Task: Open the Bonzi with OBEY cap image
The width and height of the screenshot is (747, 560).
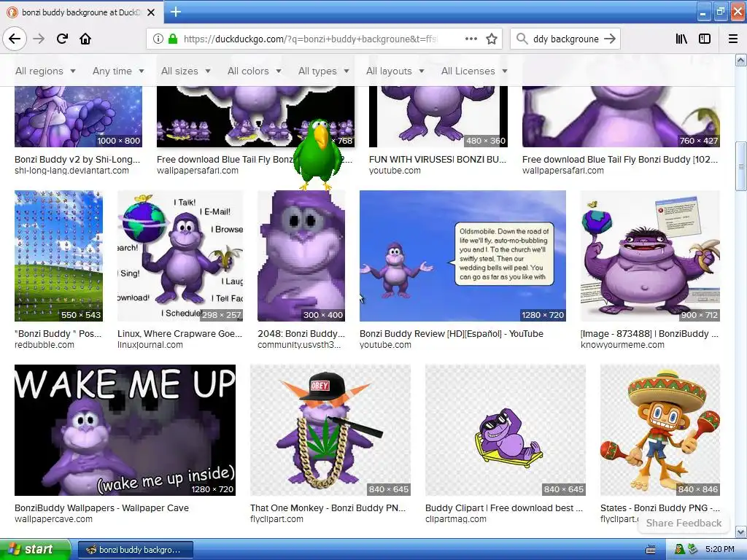Action: pos(330,430)
